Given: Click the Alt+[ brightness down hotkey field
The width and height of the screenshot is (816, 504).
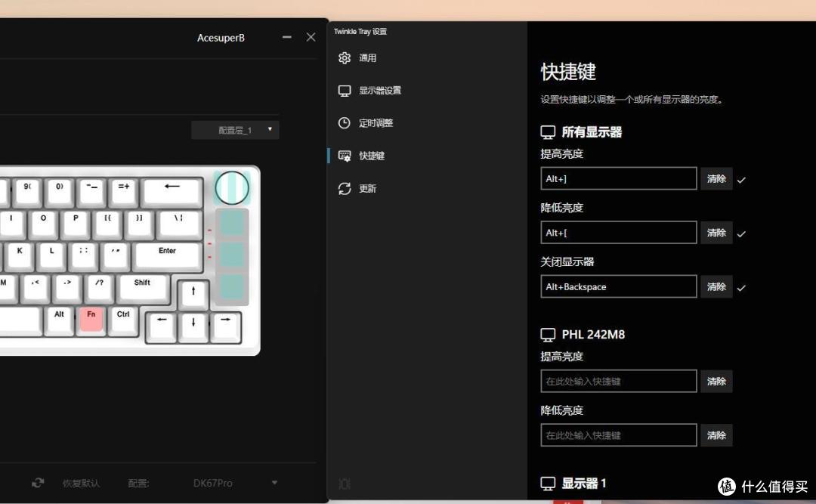Looking at the screenshot, I should (618, 233).
